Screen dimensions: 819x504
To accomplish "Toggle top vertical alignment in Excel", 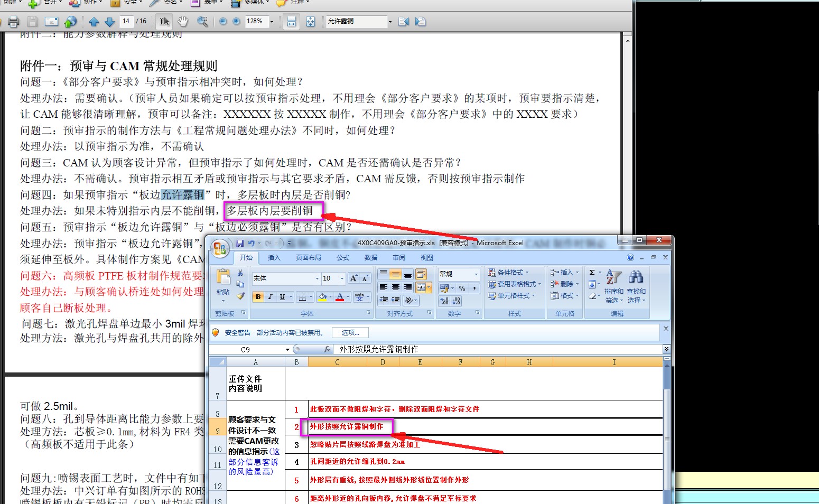I will (x=383, y=274).
